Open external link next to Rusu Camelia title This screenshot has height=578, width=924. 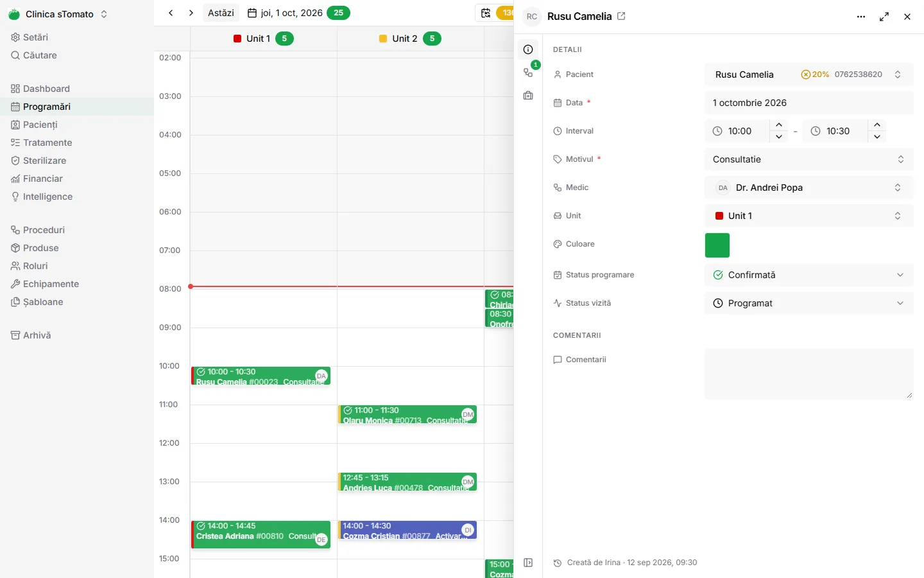click(621, 16)
